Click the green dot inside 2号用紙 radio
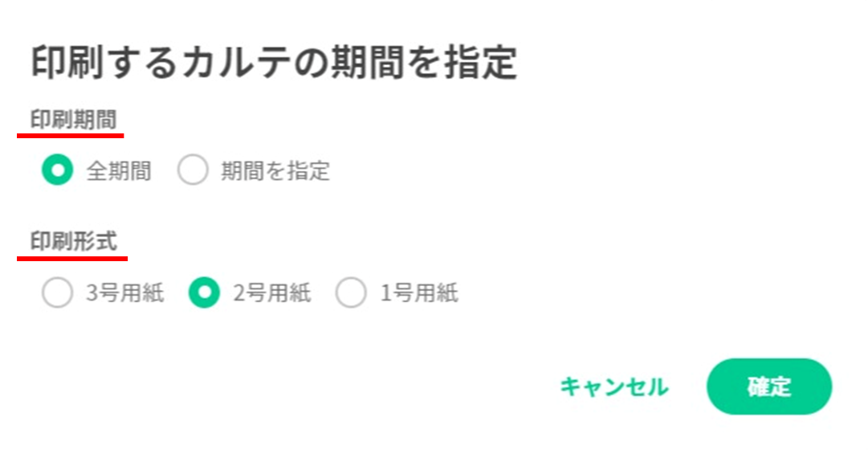868x450 pixels. coord(204,294)
